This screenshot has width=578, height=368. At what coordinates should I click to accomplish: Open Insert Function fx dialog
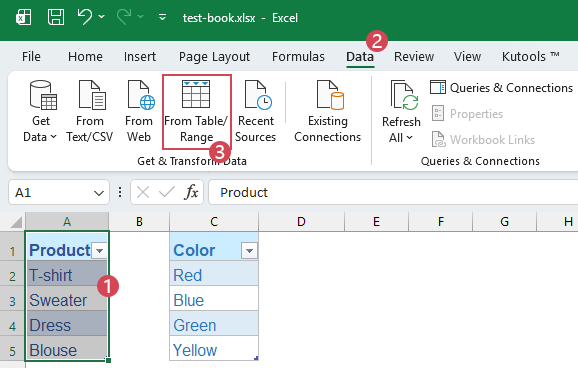coord(191,192)
